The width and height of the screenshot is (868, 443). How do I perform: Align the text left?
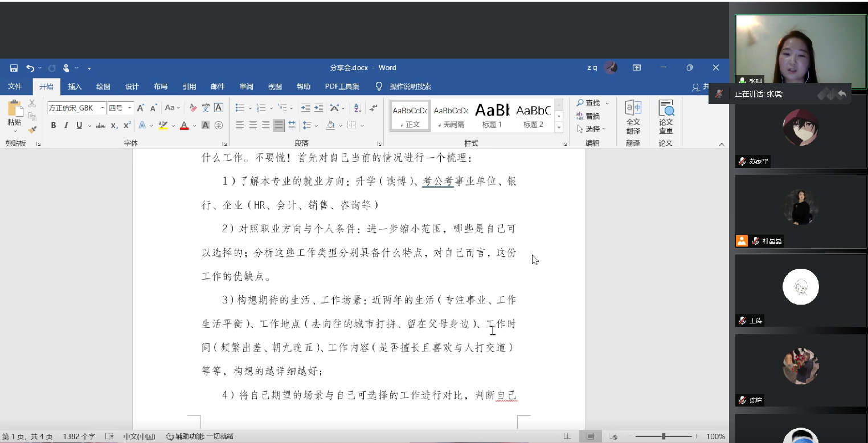tap(240, 125)
